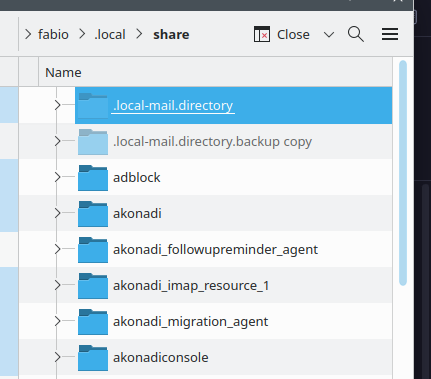Select the .local-mail.directory name

[x=173, y=106]
